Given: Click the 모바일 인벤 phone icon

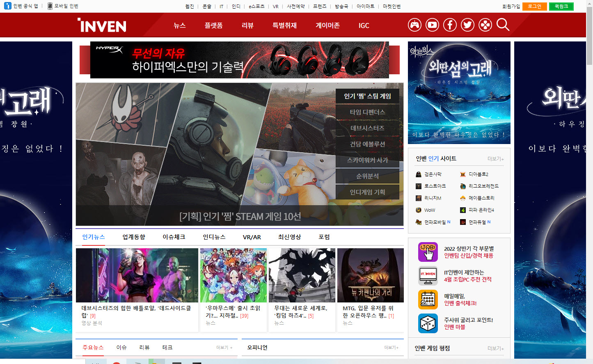Looking at the screenshot, I should pyautogui.click(x=50, y=6).
